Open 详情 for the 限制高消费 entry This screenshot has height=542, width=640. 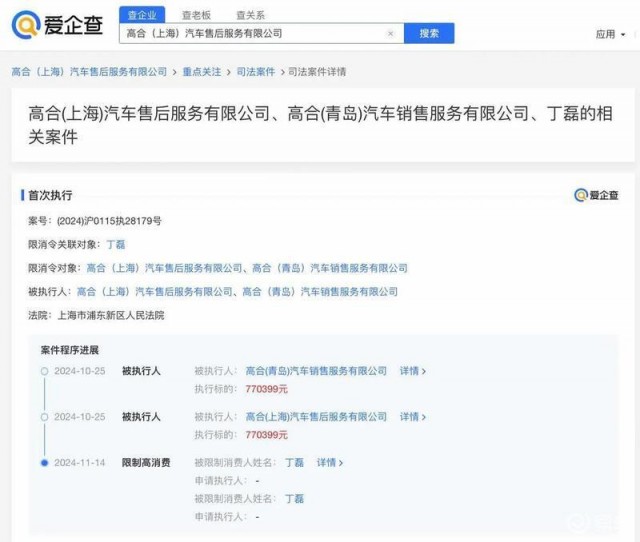coord(330,462)
